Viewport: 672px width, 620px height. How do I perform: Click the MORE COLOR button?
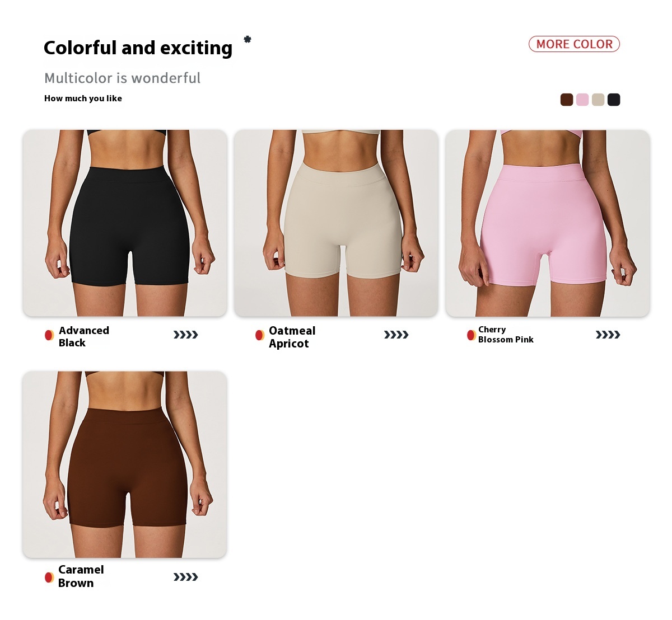tap(574, 44)
